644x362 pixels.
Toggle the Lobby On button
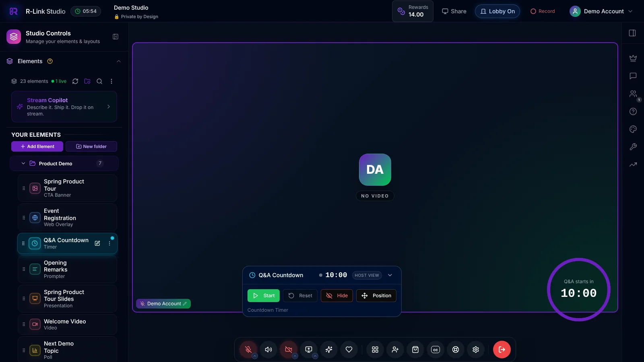[497, 11]
